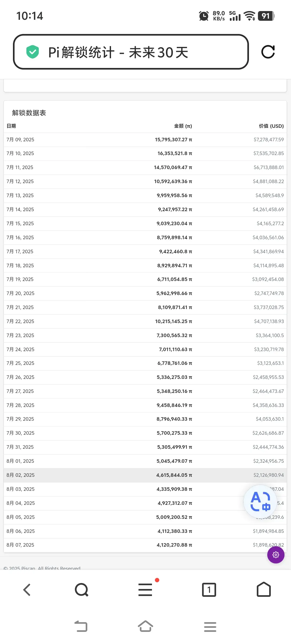Select the 7月 22, 2025 row
Image resolution: width=291 pixels, height=644 pixels.
(145, 321)
